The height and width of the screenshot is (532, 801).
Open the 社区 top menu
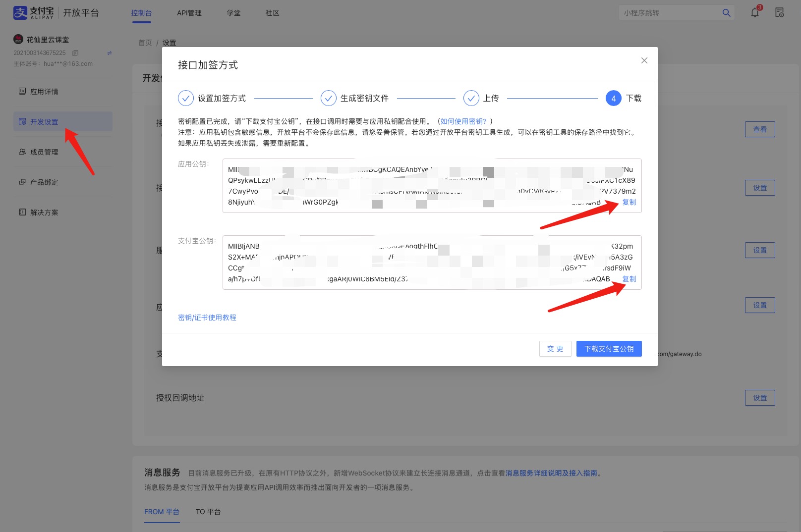pos(272,13)
